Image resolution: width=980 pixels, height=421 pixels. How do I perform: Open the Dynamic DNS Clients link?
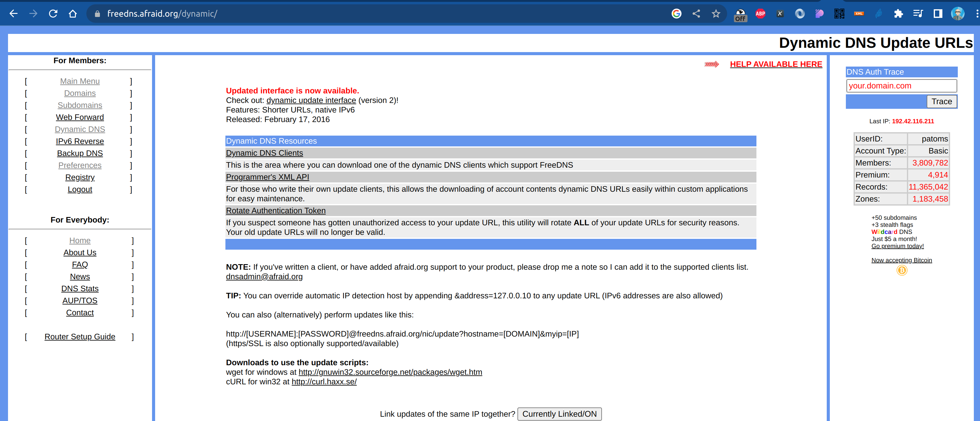pos(264,153)
